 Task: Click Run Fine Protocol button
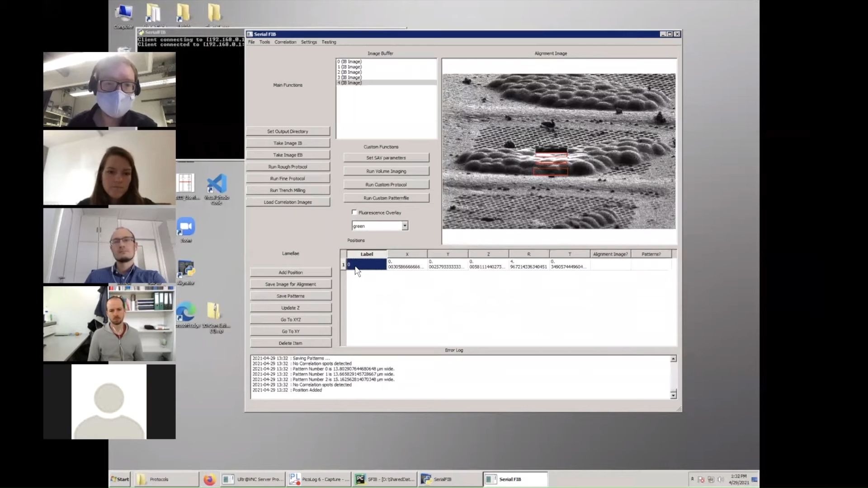[x=288, y=178]
